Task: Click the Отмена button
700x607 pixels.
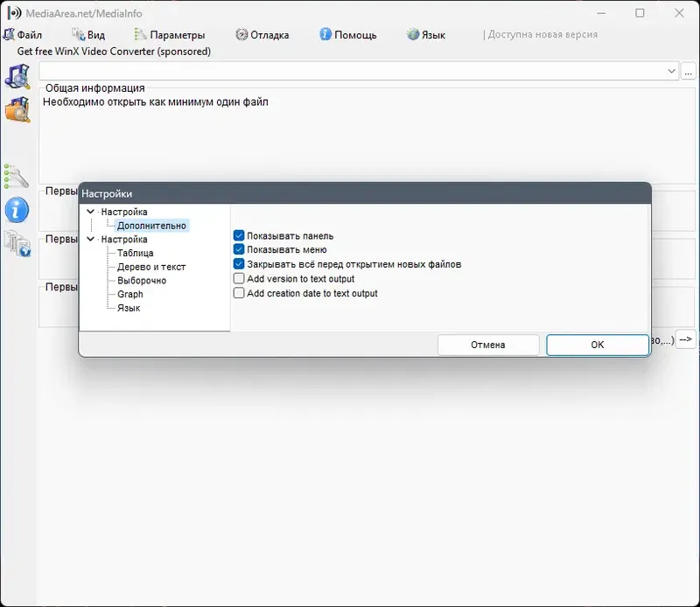Action: tap(488, 345)
